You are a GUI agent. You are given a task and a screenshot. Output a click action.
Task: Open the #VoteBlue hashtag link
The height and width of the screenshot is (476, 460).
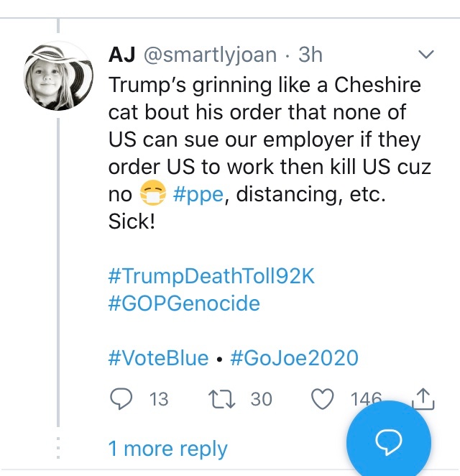pos(158,357)
